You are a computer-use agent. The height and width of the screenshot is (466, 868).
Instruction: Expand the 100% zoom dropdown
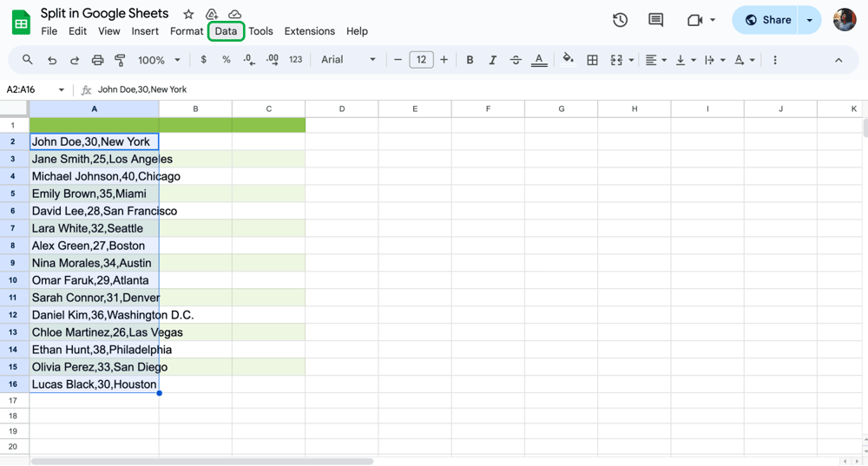tap(159, 60)
